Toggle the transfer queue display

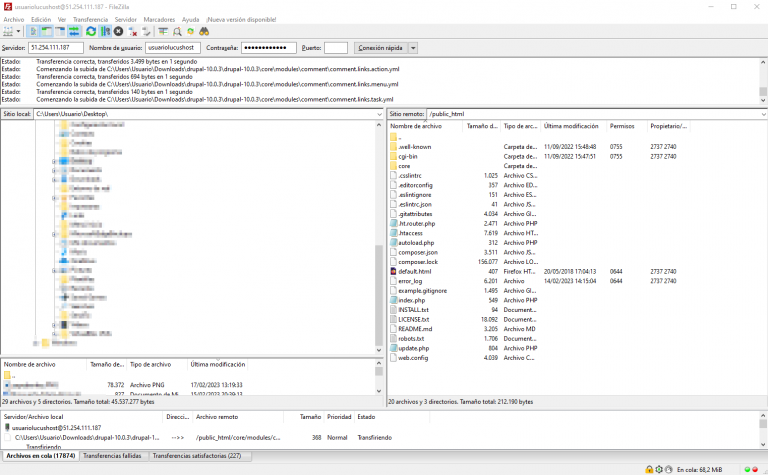click(75, 32)
